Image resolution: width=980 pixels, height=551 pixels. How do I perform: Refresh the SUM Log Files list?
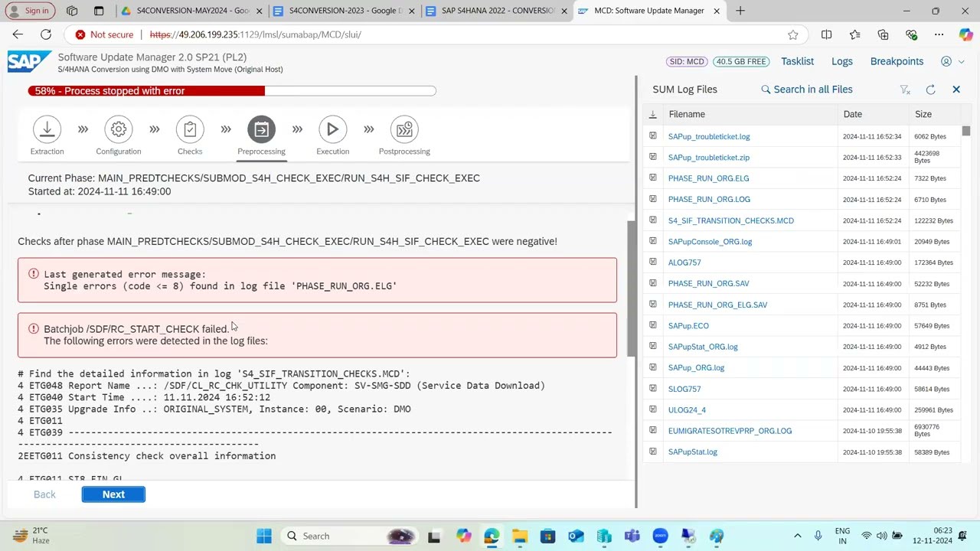point(930,90)
